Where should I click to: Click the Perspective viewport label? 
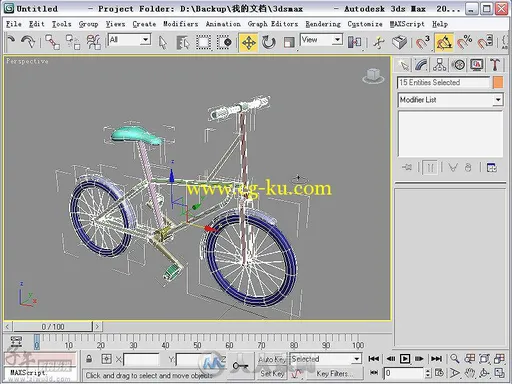coord(27,61)
